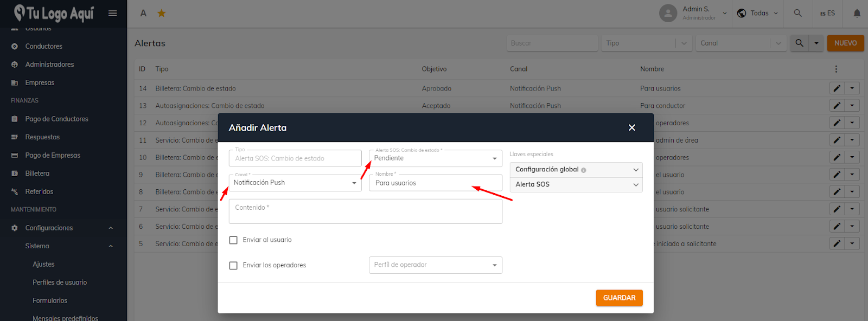
Task: Open Ajustes under Sistema
Action: pyautogui.click(x=43, y=264)
